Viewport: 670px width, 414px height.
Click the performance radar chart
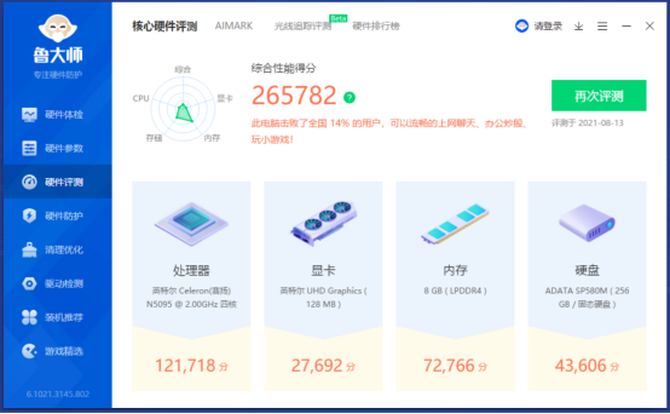click(x=183, y=104)
